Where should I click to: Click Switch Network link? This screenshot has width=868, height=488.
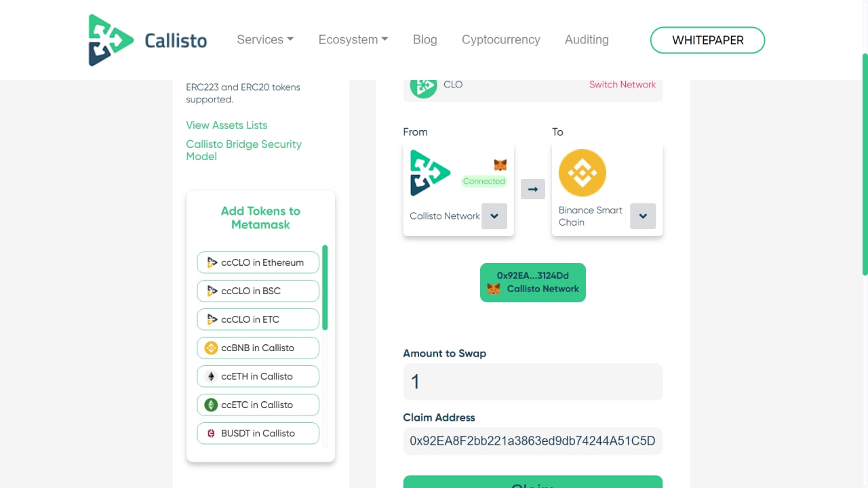click(x=622, y=85)
